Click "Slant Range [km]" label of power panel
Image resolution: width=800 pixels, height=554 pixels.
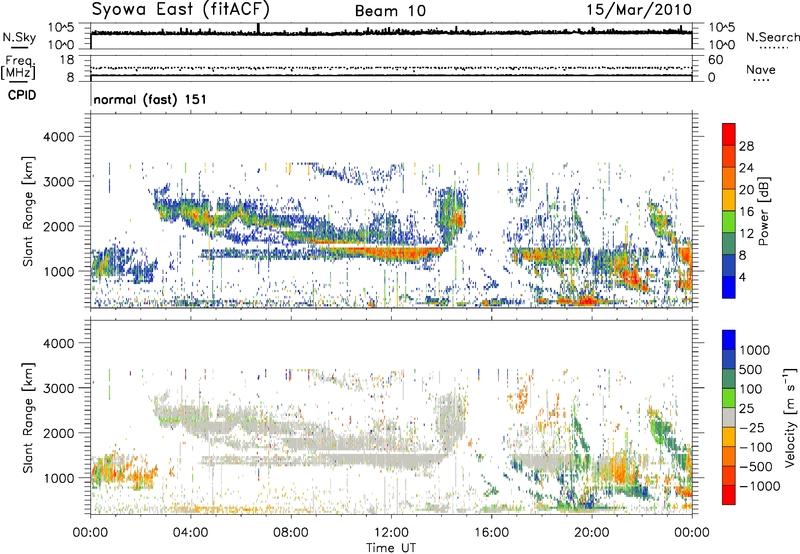pyautogui.click(x=28, y=211)
